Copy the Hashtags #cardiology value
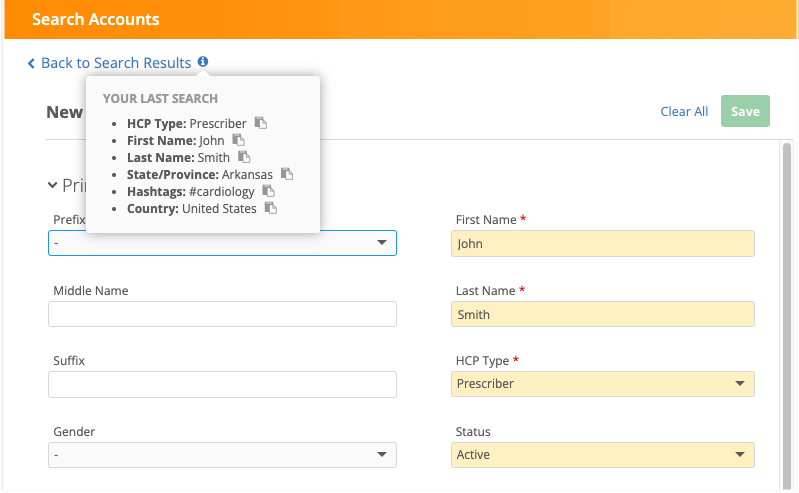Screen dimensions: 799x493 click(x=268, y=191)
